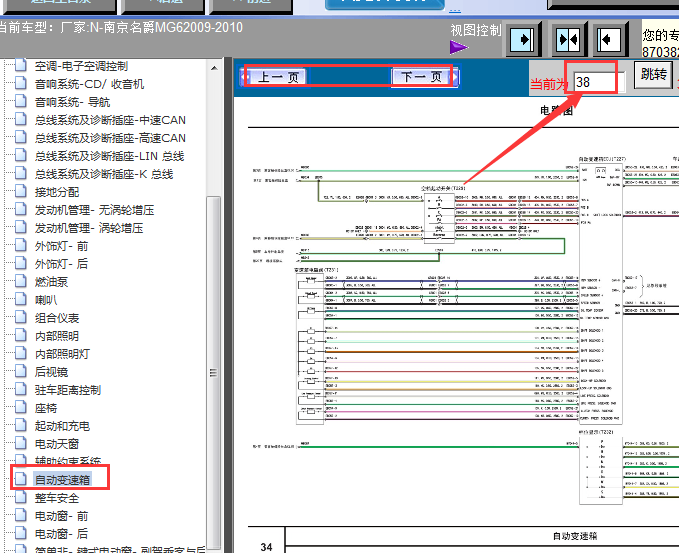Click page number 34 in diagram footer
The image size is (679, 553).
click(x=266, y=547)
